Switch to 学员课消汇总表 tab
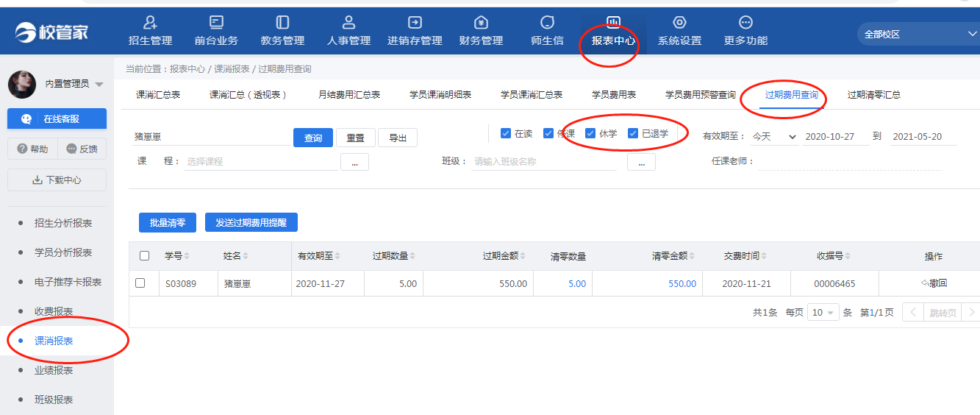Image resolution: width=980 pixels, height=415 pixels. (x=532, y=95)
